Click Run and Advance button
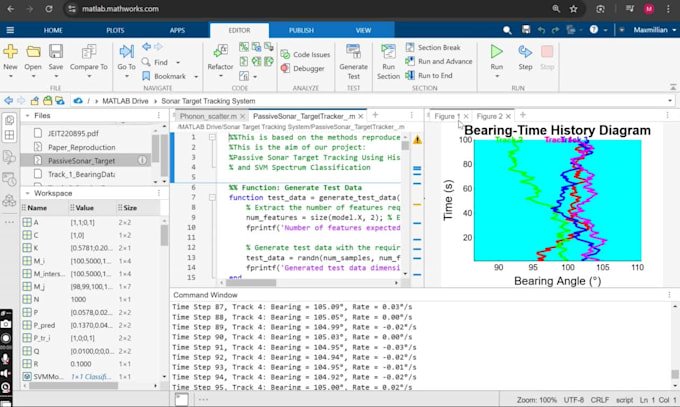 coord(444,62)
